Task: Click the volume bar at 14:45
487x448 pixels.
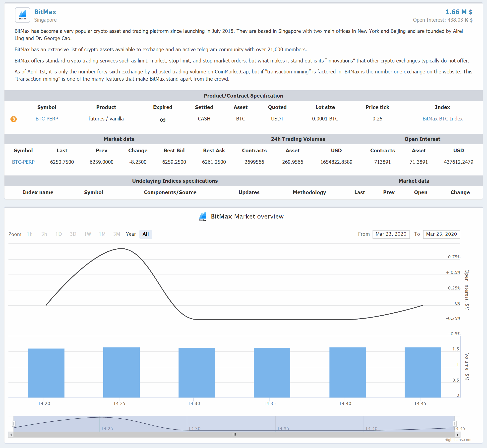Action: click(423, 372)
